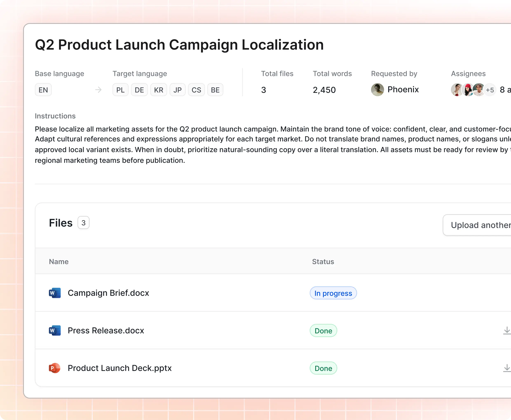Select the PL target language tag
Image resolution: width=511 pixels, height=420 pixels.
121,90
